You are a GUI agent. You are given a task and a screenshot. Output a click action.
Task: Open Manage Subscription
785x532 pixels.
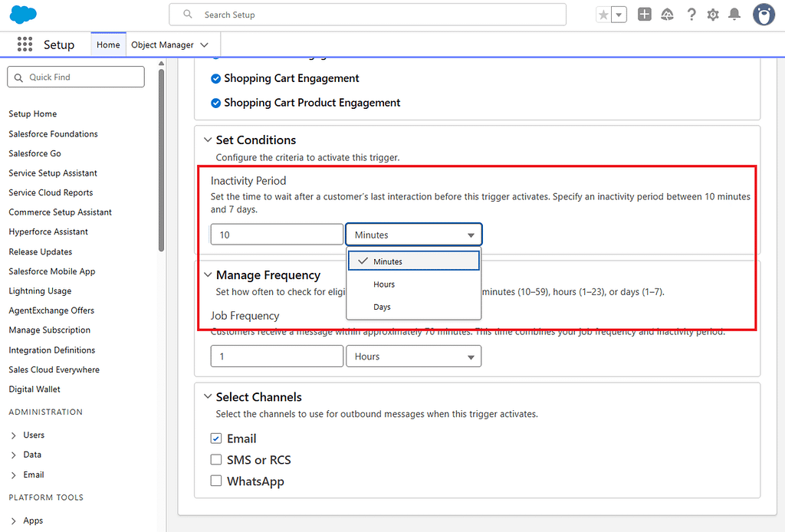coord(49,330)
